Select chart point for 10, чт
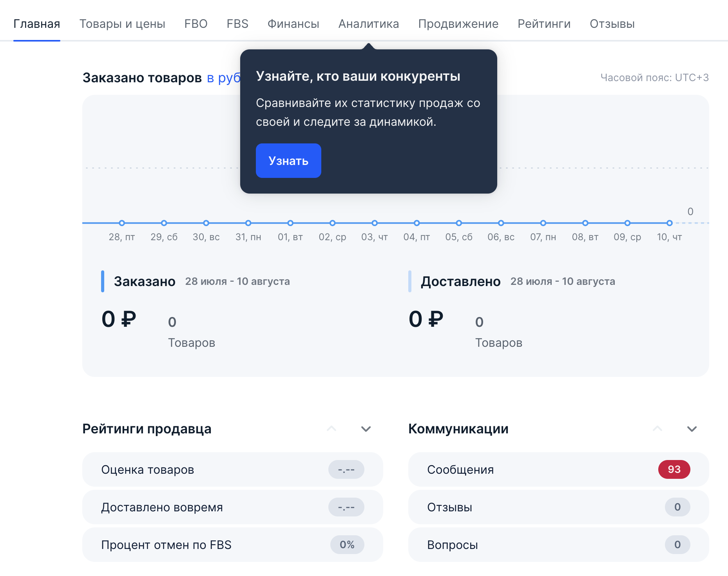This screenshot has height=576, width=728. click(670, 223)
